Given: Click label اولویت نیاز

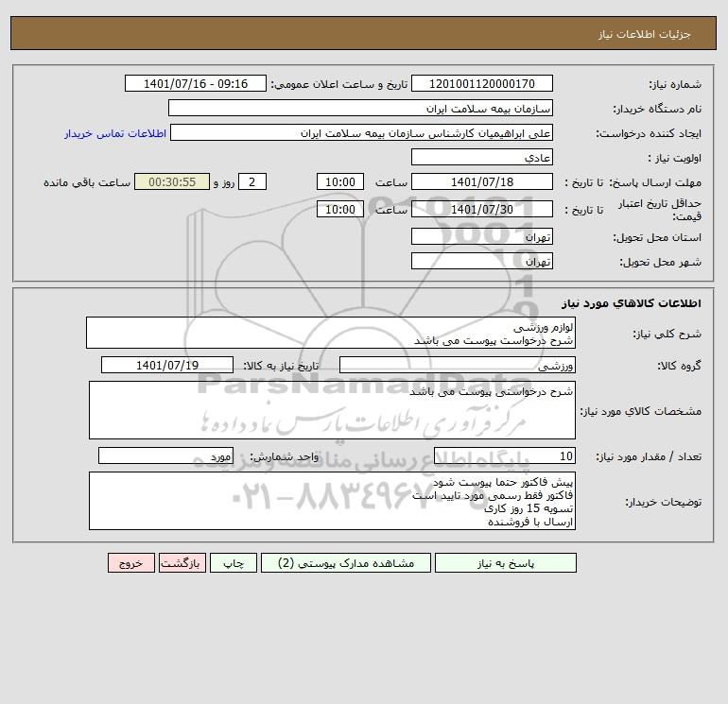Looking at the screenshot, I should click(x=675, y=158).
